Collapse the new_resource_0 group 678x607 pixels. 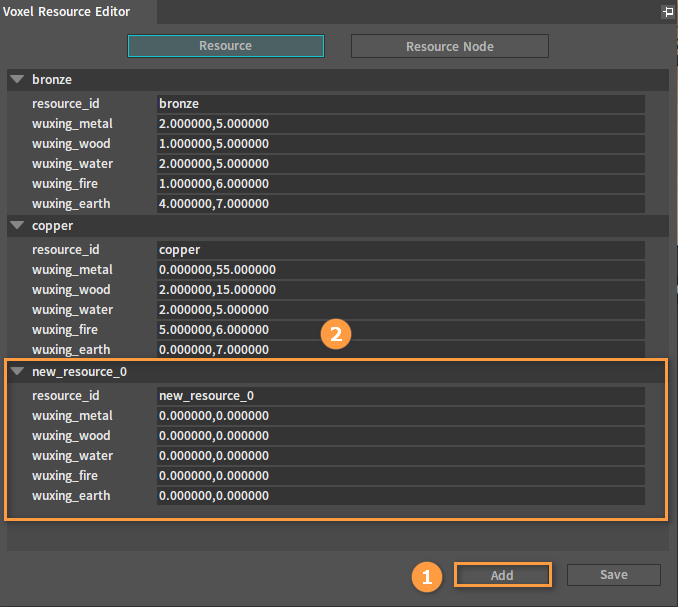pyautogui.click(x=17, y=371)
